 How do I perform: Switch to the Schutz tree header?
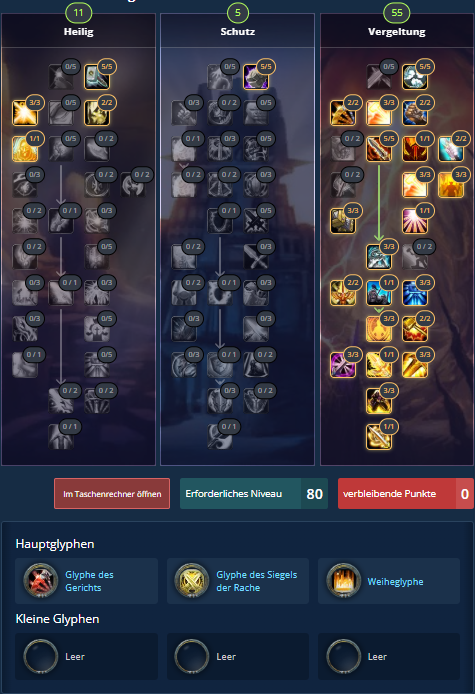tap(238, 31)
